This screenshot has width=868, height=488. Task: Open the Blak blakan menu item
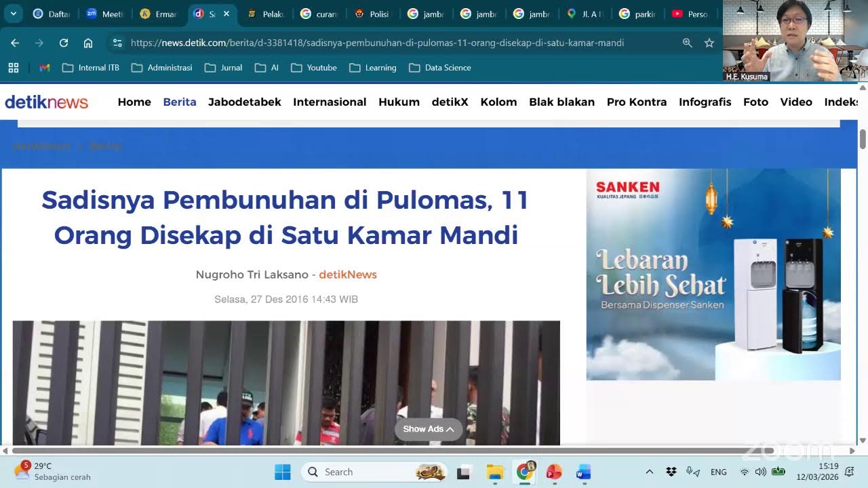click(562, 102)
